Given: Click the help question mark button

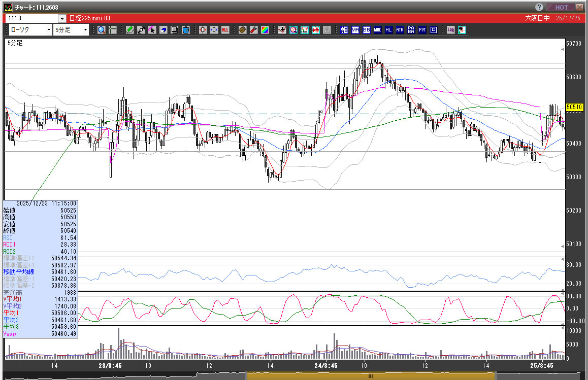Looking at the screenshot, I should click(539, 7).
